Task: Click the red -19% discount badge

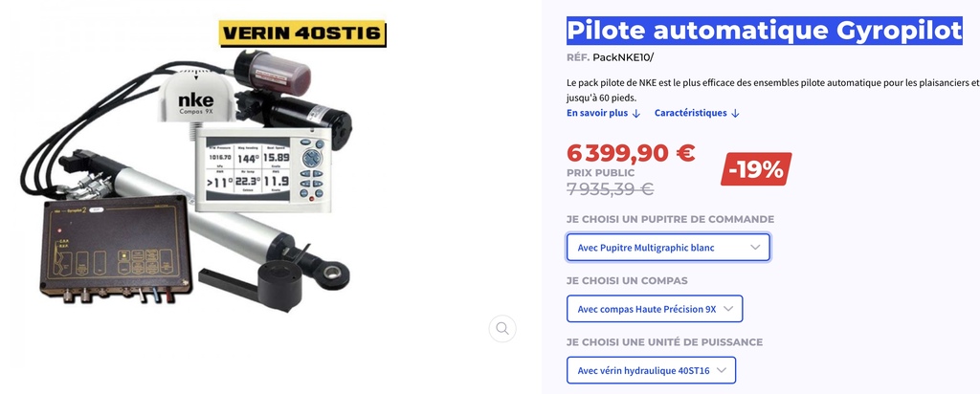Action: tap(756, 169)
